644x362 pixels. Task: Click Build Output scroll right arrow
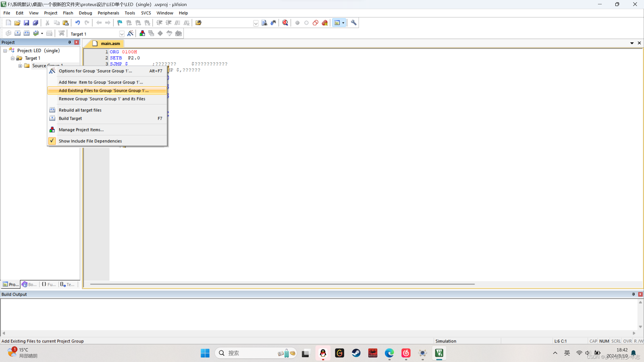point(634,333)
